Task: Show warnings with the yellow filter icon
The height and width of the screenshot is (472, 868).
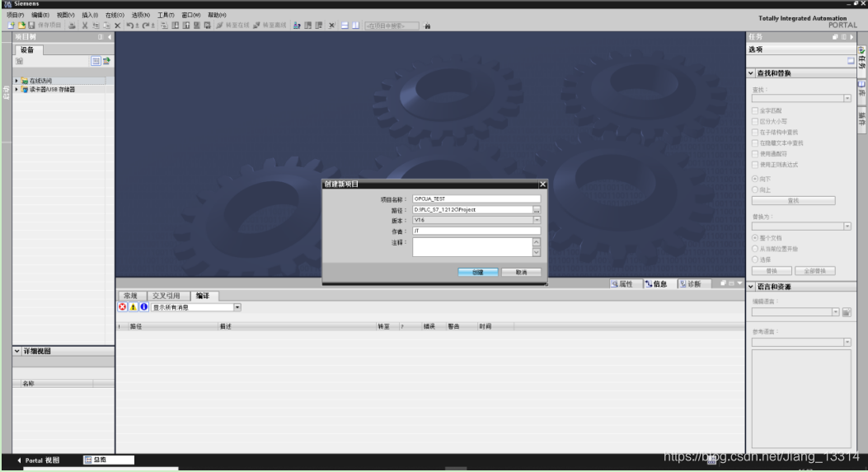Action: (x=133, y=307)
